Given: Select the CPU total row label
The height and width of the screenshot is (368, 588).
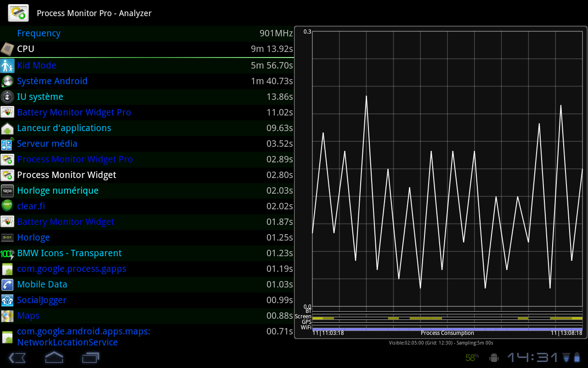Looking at the screenshot, I should 26,49.
